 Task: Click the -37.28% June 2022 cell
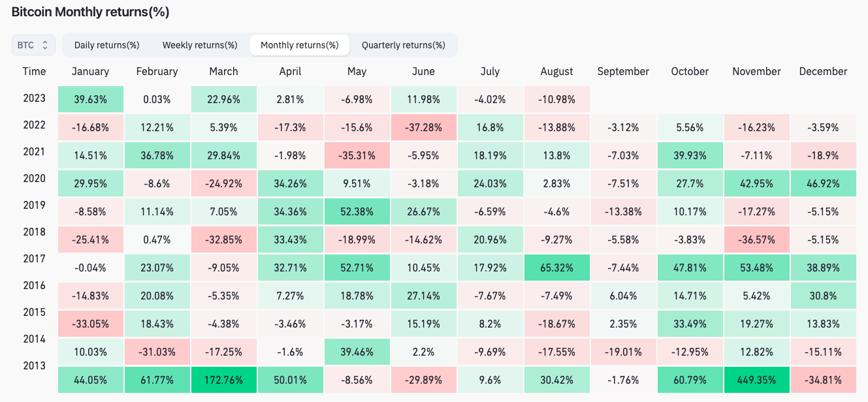(423, 127)
